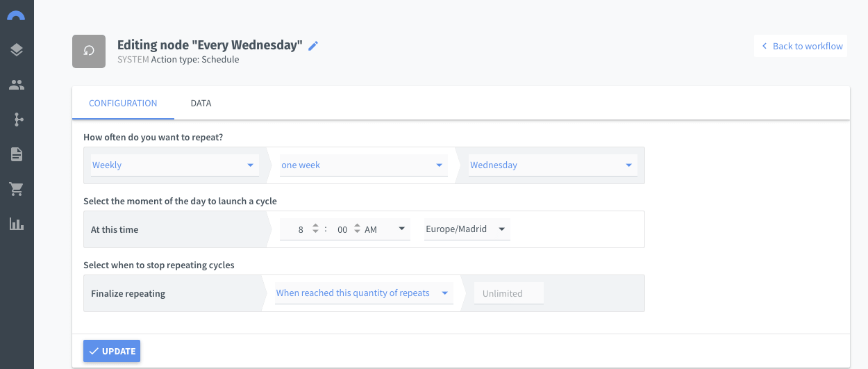
Task: Edit node name with pencil icon
Action: pyautogui.click(x=313, y=46)
